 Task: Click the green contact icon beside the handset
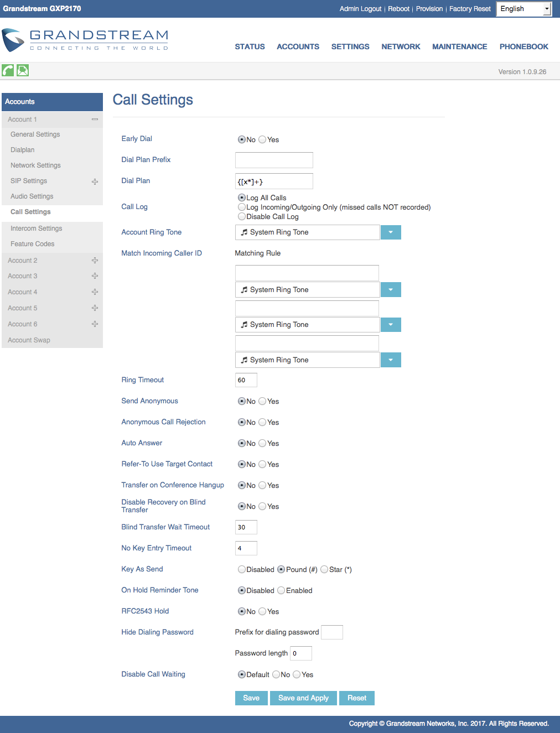pos(23,70)
